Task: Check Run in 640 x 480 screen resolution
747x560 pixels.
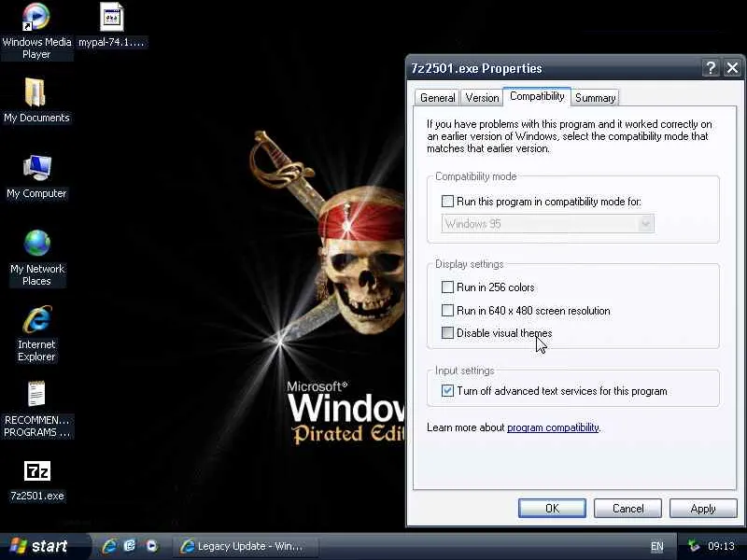Action: (x=447, y=310)
